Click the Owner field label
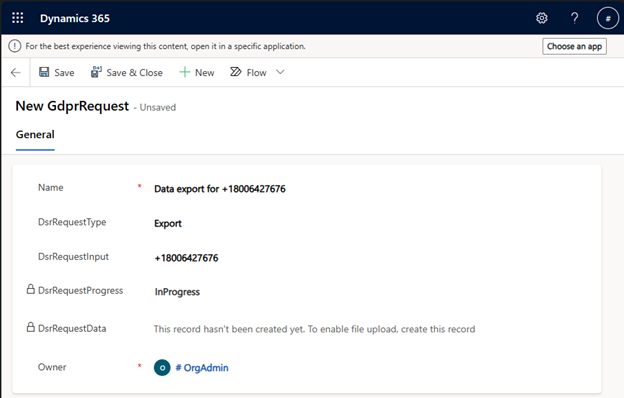The image size is (624, 398). 52,367
